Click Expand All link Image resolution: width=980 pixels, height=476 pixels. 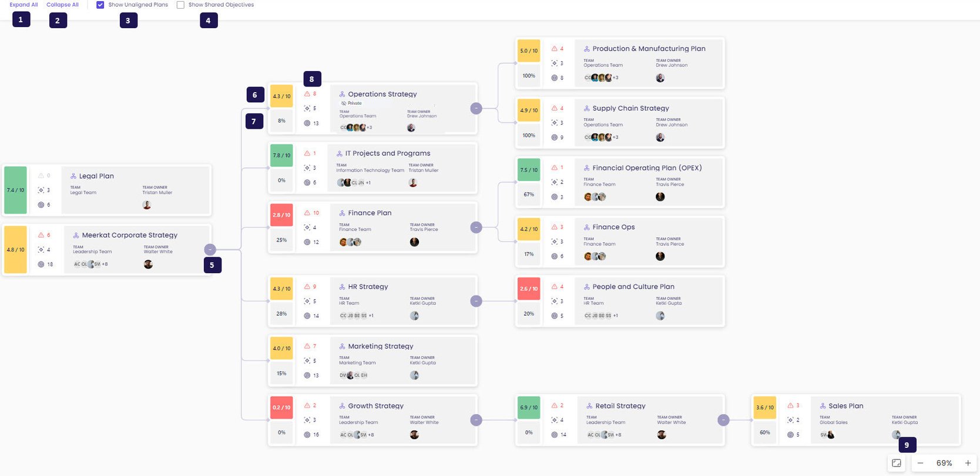point(24,5)
